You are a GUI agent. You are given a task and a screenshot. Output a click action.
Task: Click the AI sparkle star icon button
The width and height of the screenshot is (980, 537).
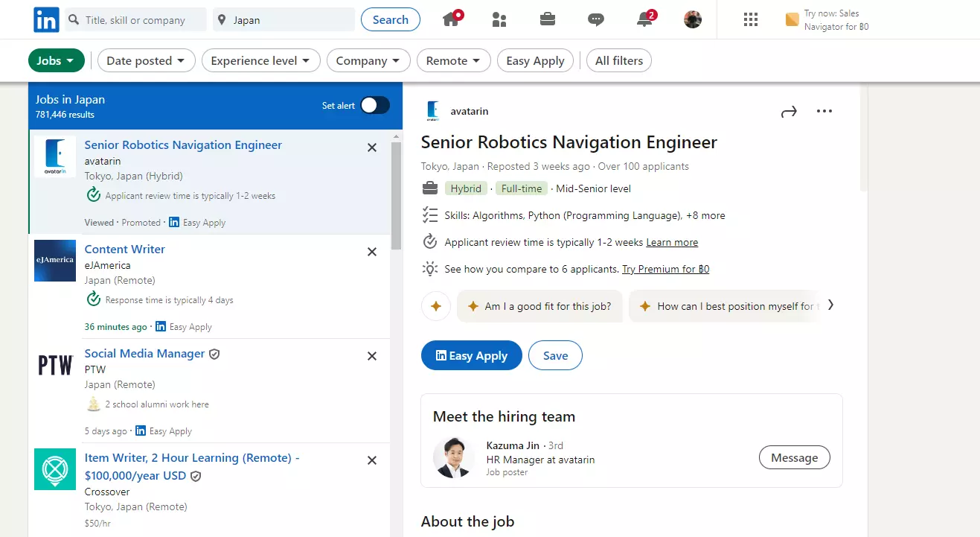click(436, 306)
